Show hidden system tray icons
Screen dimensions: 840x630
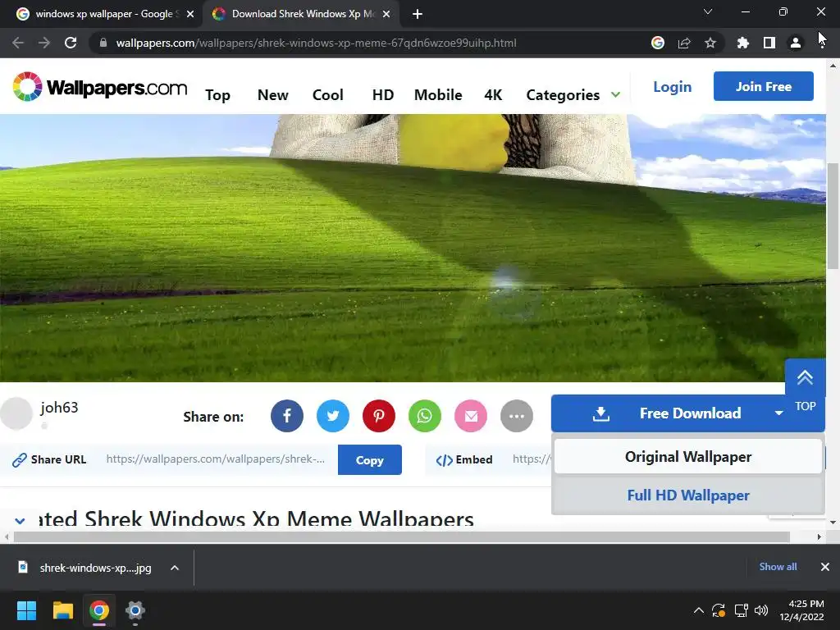tap(699, 610)
